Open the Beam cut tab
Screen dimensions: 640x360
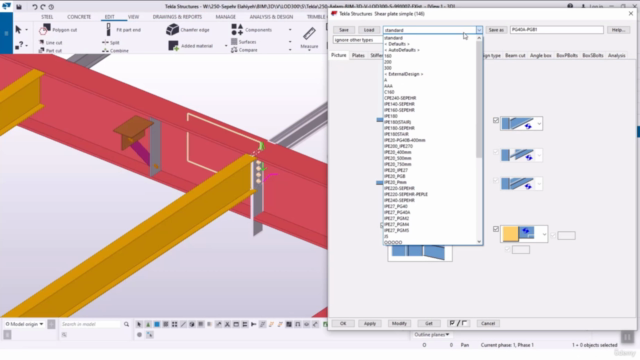point(515,56)
